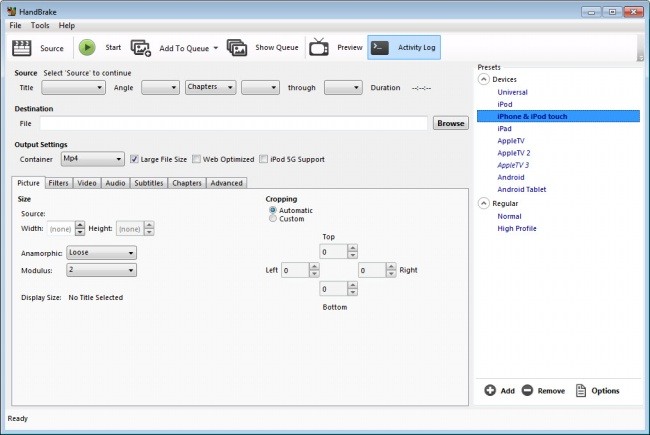Open the Help menu
650x435 pixels.
[x=67, y=25]
